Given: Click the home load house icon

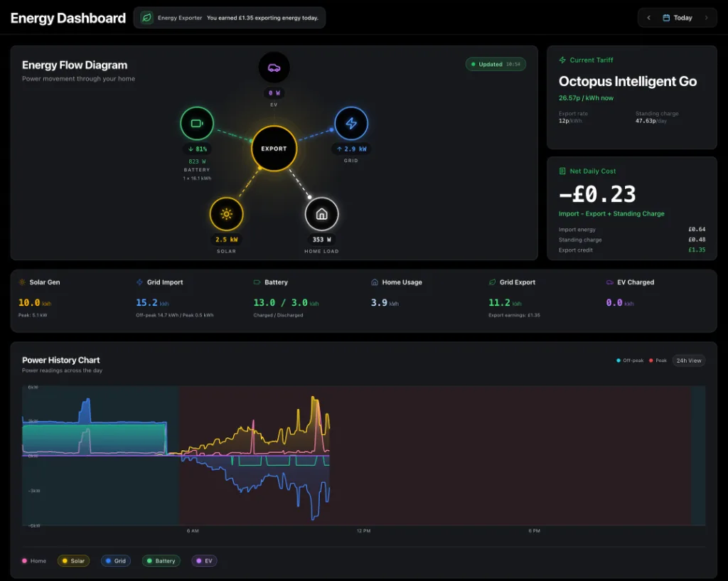Looking at the screenshot, I should point(321,214).
